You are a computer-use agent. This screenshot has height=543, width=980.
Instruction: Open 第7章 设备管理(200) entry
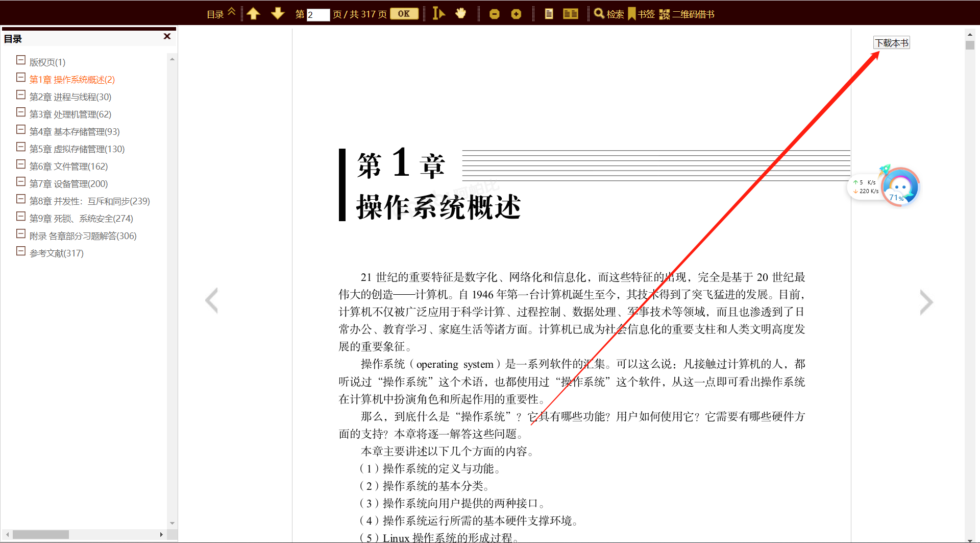coord(68,184)
